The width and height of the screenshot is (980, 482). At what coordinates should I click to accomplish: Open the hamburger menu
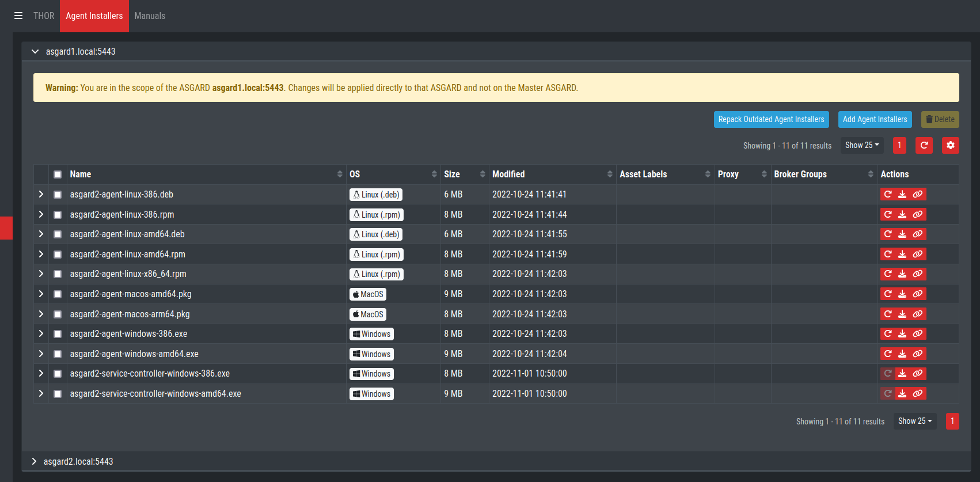[18, 16]
